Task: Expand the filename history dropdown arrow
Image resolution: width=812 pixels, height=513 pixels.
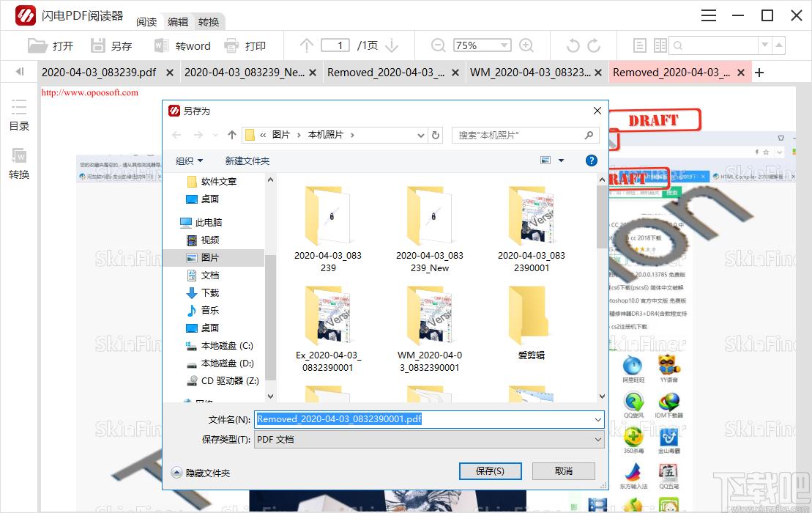Action: pyautogui.click(x=598, y=419)
